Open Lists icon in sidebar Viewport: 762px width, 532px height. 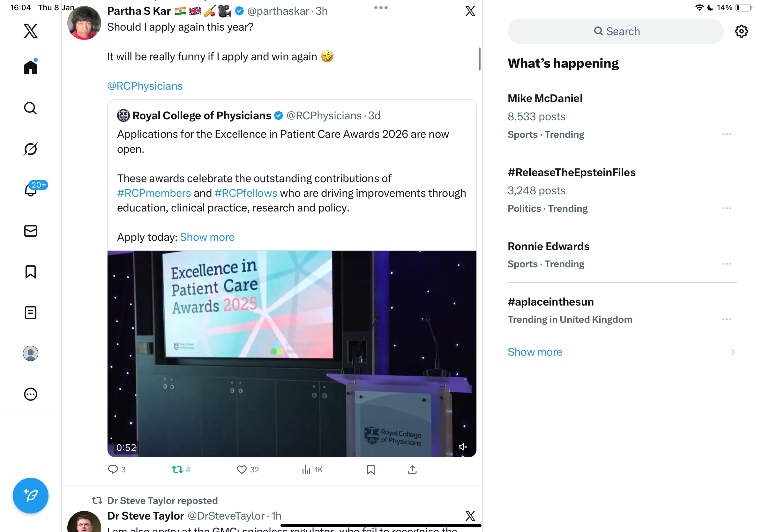[x=31, y=313]
